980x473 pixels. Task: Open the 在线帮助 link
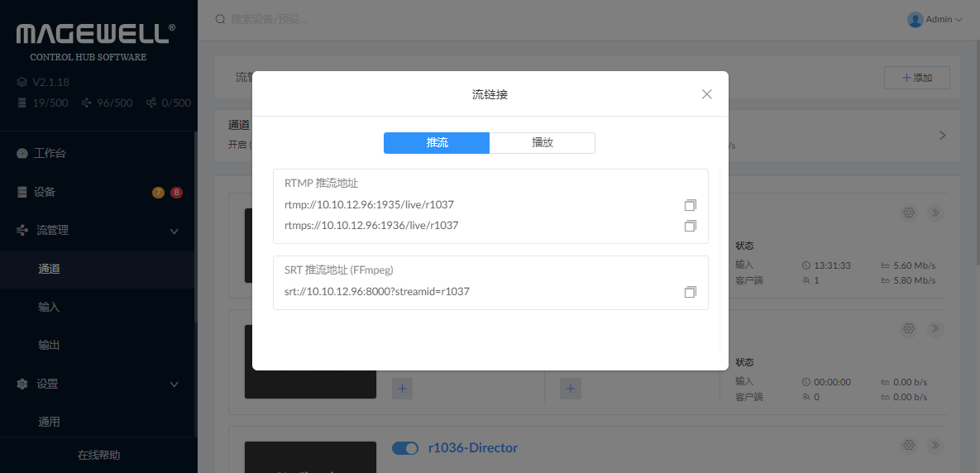click(98, 455)
